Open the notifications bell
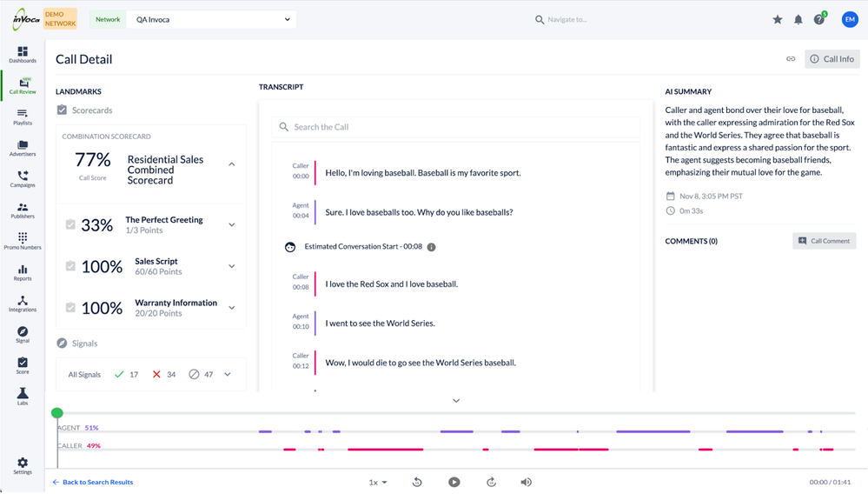The width and height of the screenshot is (868, 494). [x=798, y=19]
